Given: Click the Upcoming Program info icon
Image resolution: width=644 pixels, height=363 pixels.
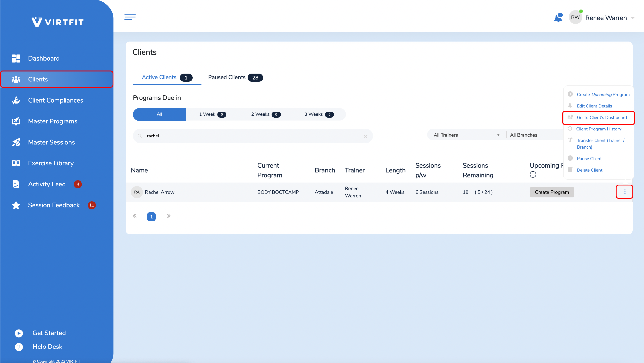Looking at the screenshot, I should (x=533, y=174).
